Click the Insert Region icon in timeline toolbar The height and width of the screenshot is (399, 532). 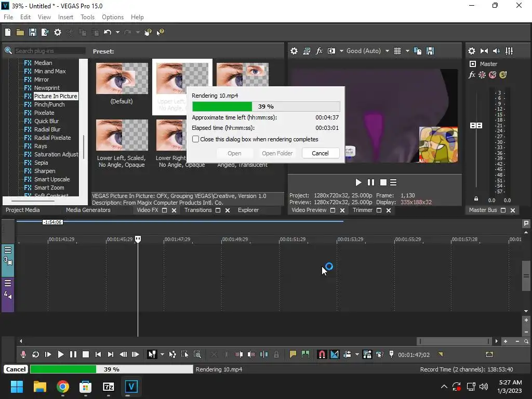click(305, 354)
